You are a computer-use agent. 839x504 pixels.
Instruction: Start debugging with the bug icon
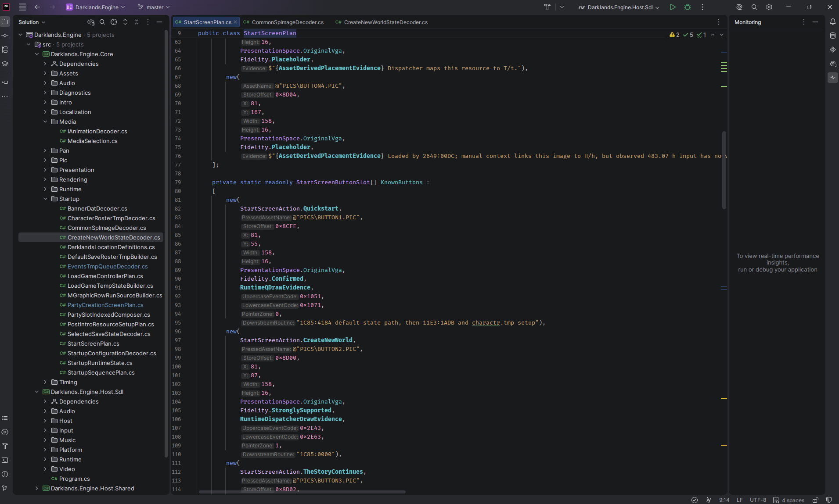tap(688, 7)
